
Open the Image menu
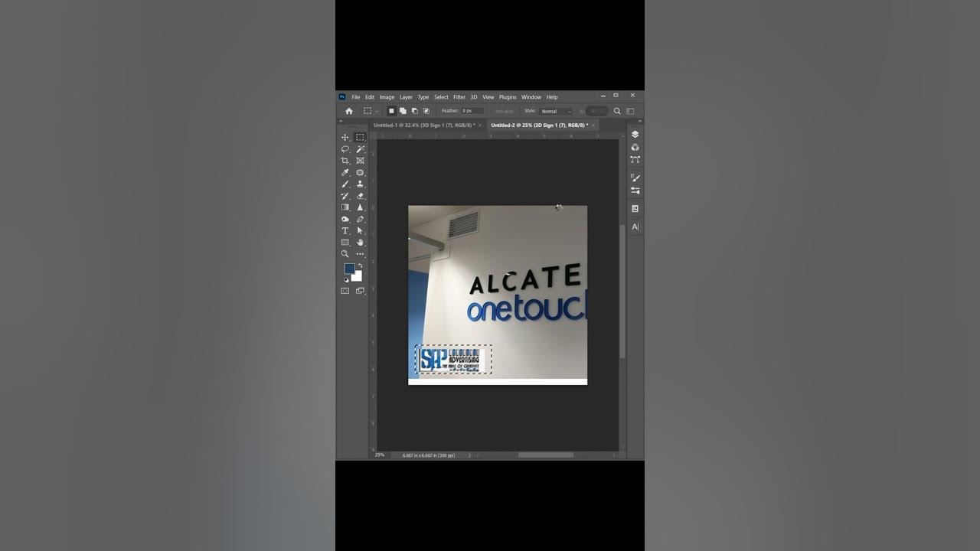[x=387, y=97]
